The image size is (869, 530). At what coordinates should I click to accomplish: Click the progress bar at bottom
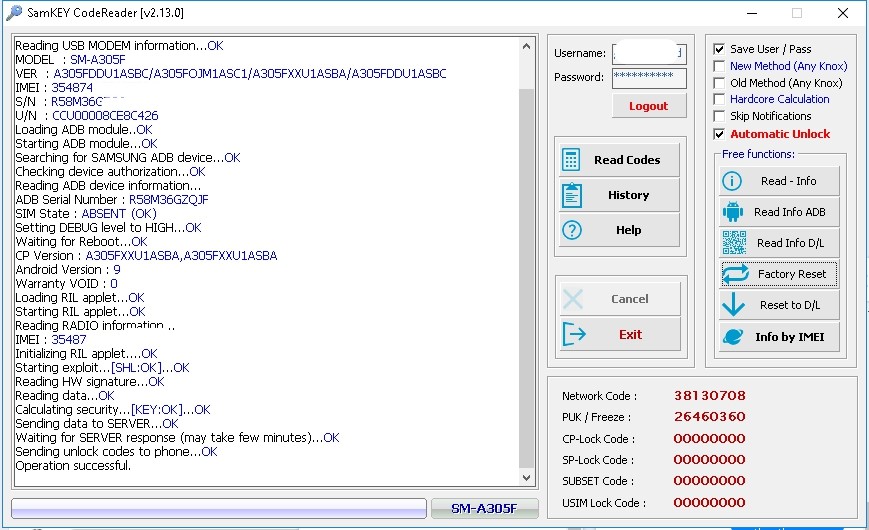(219, 508)
